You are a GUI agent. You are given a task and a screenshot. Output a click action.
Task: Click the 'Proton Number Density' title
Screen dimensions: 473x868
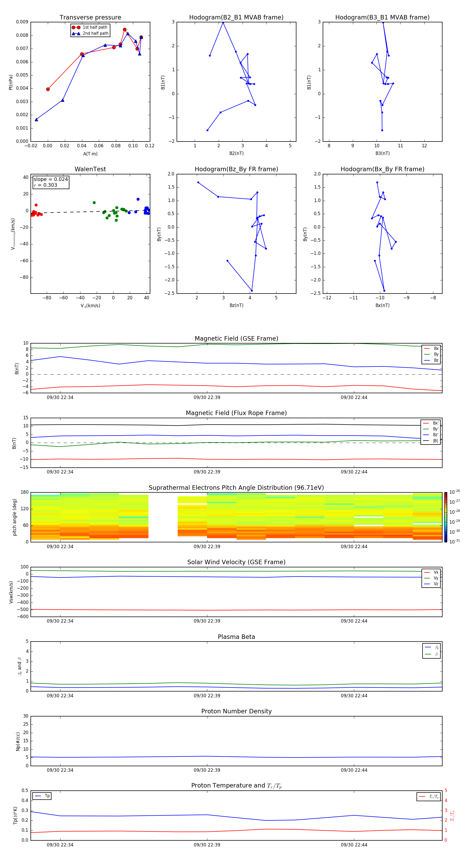click(236, 712)
